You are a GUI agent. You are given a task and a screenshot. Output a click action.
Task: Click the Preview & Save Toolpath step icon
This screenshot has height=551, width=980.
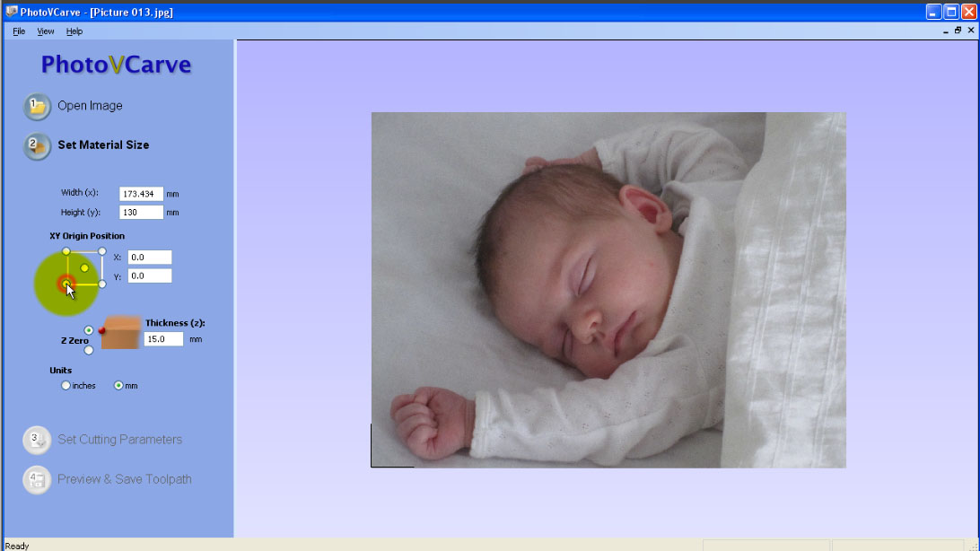pyautogui.click(x=37, y=480)
